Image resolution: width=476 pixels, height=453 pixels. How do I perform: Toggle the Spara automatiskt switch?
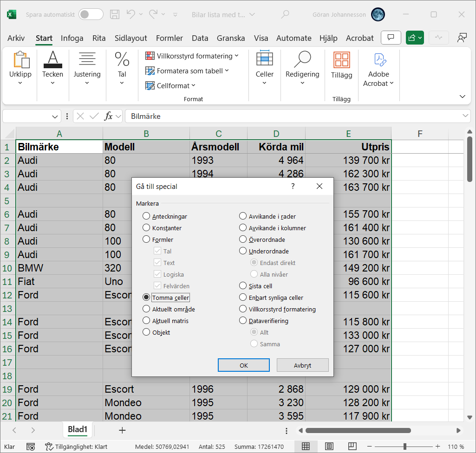click(x=91, y=14)
